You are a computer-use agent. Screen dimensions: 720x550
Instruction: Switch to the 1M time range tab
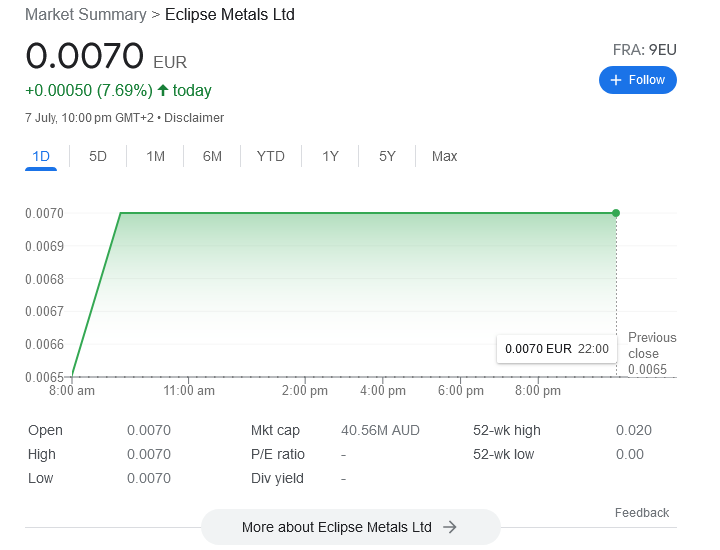coord(155,157)
